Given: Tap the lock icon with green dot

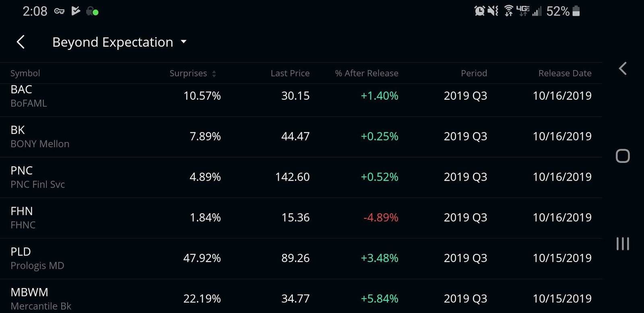Looking at the screenshot, I should point(92,11).
